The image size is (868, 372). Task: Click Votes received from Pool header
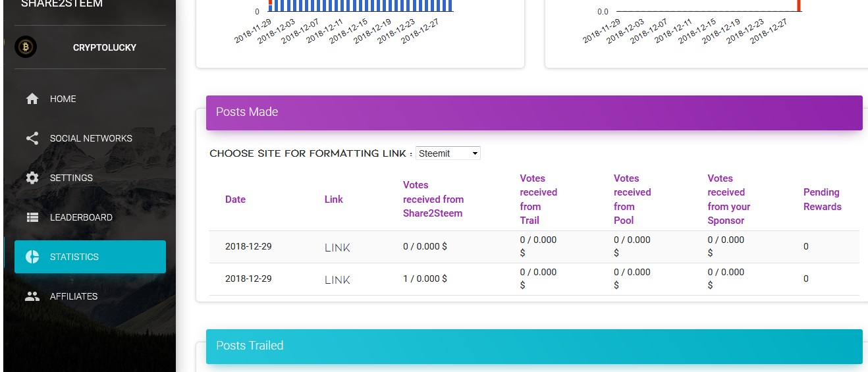[632, 199]
